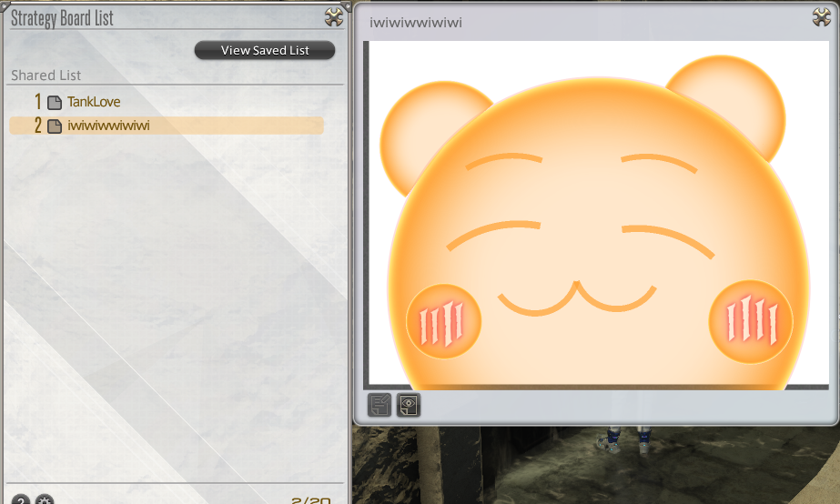Open the edit board icon below preview
This screenshot has height=504, width=840.
[x=380, y=405]
